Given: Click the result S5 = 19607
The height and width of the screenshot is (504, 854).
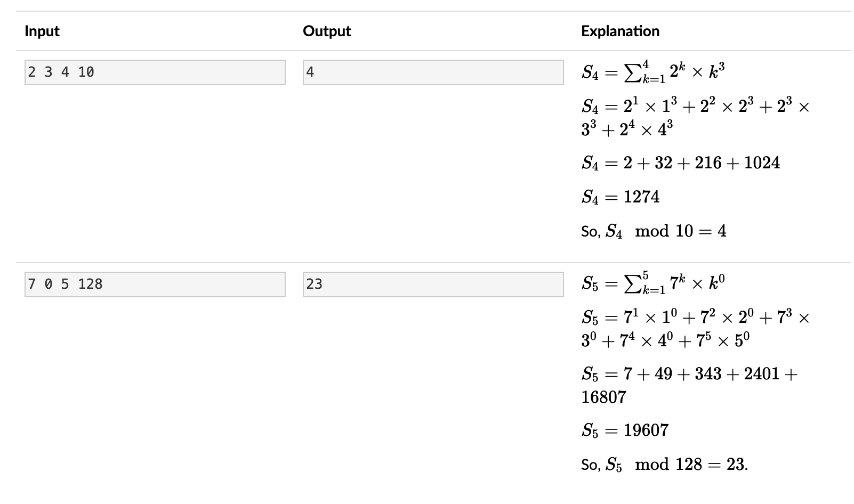Looking at the screenshot, I should click(x=625, y=430).
